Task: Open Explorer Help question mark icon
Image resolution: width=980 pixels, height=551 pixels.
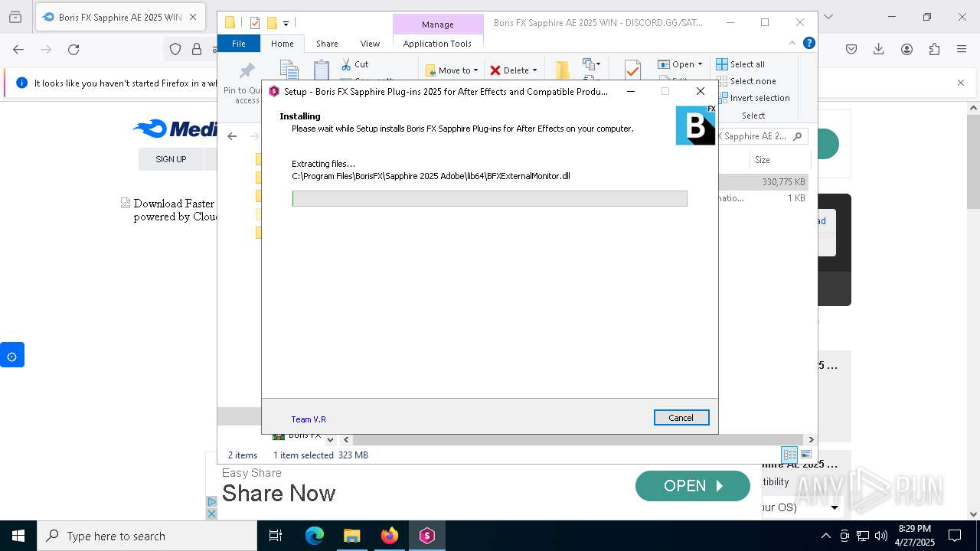Action: [x=808, y=44]
